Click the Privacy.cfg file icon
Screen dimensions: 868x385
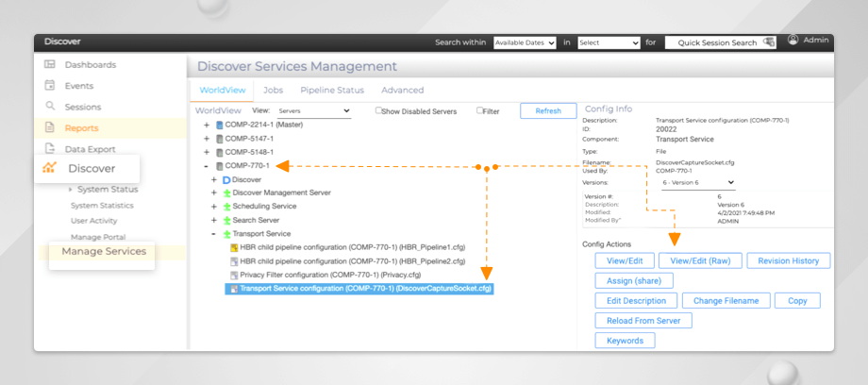pyautogui.click(x=234, y=275)
